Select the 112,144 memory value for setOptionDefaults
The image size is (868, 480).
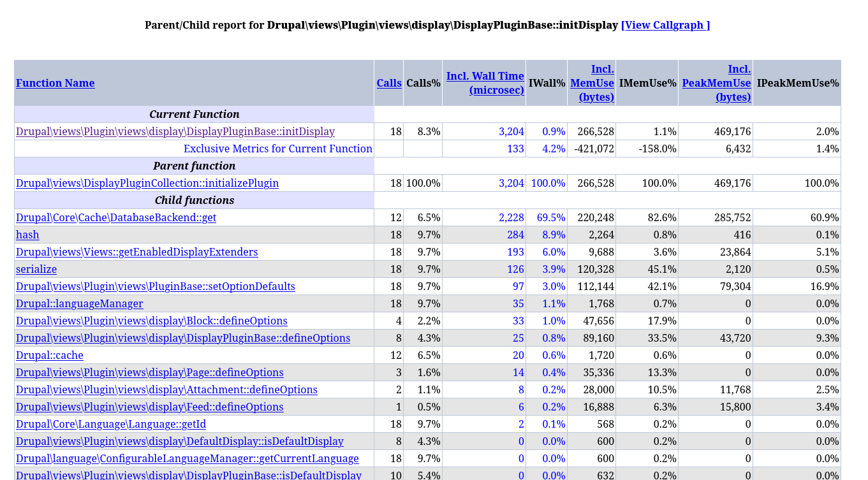pyautogui.click(x=596, y=286)
